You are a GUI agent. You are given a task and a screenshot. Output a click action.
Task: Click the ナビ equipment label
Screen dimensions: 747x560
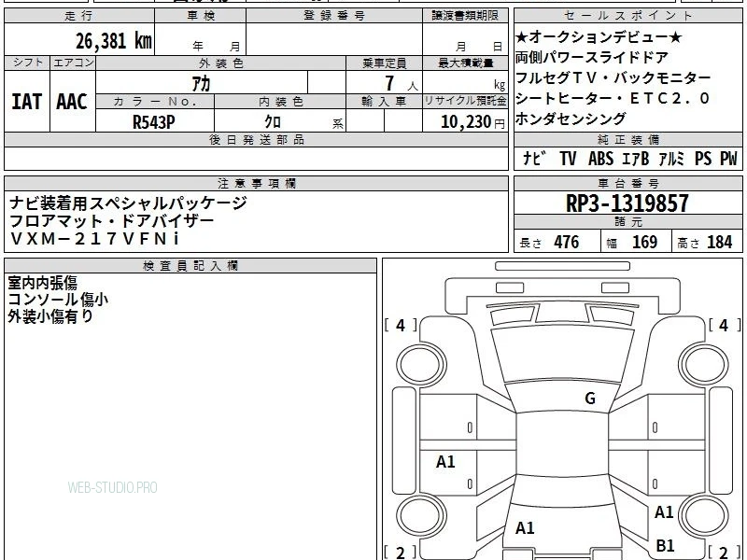[x=533, y=159]
